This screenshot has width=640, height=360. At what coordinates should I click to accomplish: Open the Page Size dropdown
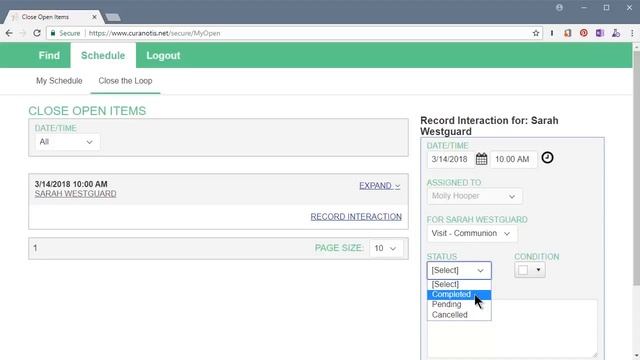[x=385, y=248]
